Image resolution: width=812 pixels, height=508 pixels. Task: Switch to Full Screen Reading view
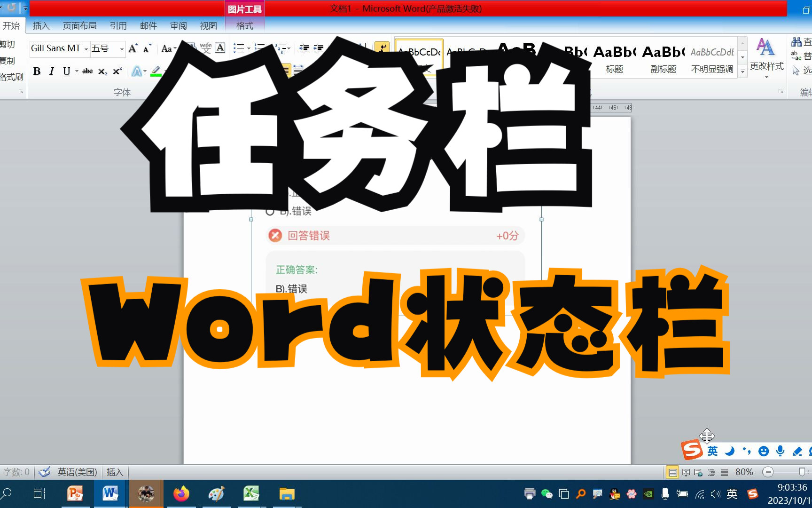tap(686, 472)
